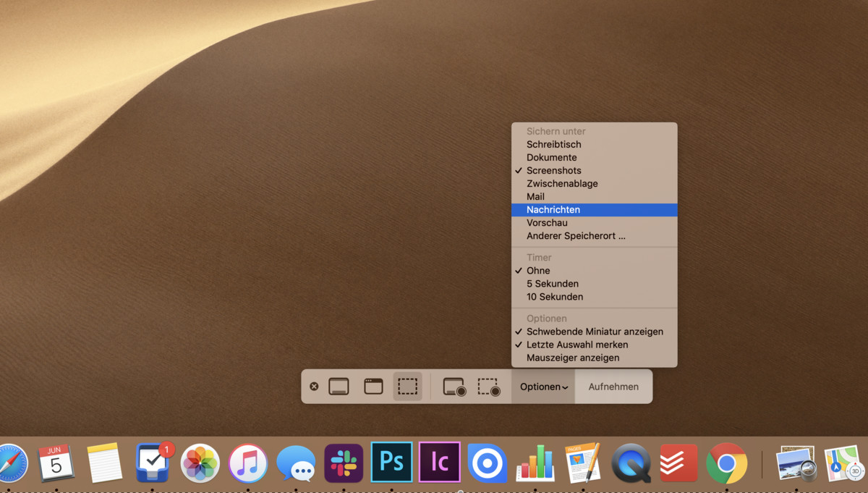Open Maps app in the Dock
The width and height of the screenshot is (868, 493).
click(845, 463)
